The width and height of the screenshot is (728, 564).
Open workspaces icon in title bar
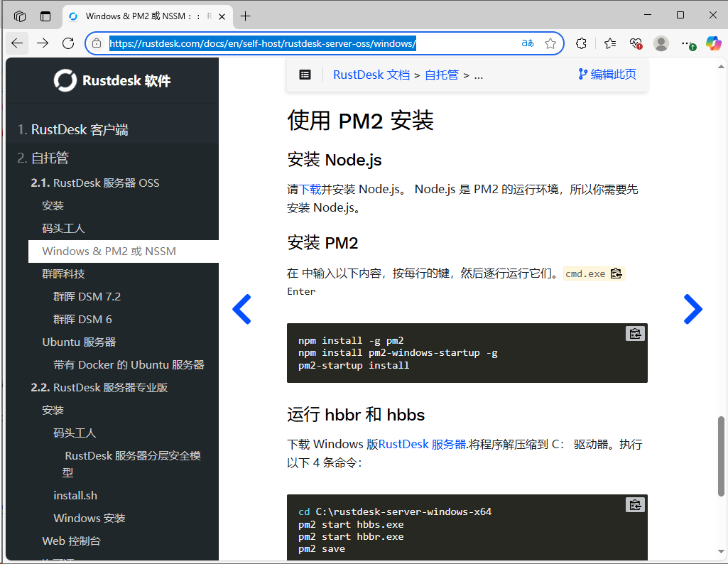pos(20,16)
